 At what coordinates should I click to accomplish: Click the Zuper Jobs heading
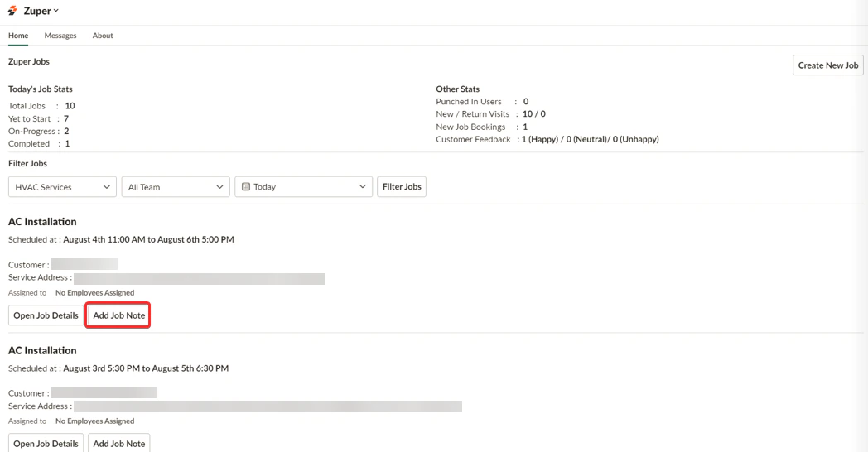tap(29, 61)
